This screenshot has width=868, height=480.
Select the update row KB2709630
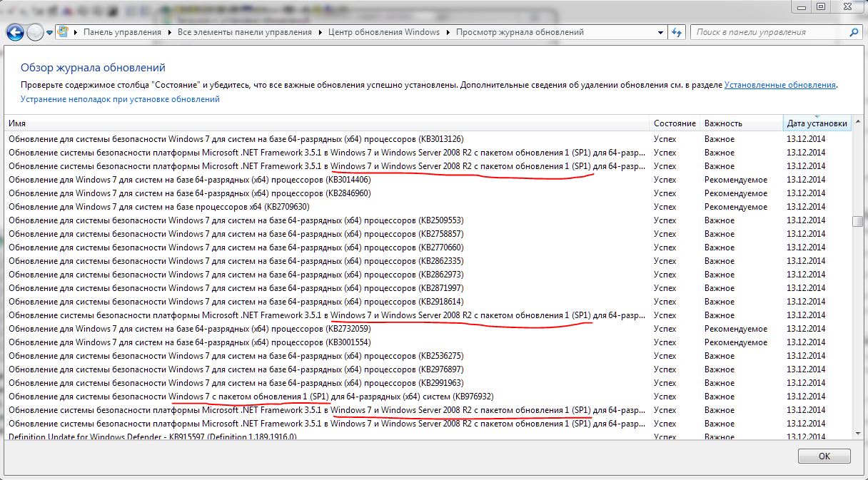(428, 207)
